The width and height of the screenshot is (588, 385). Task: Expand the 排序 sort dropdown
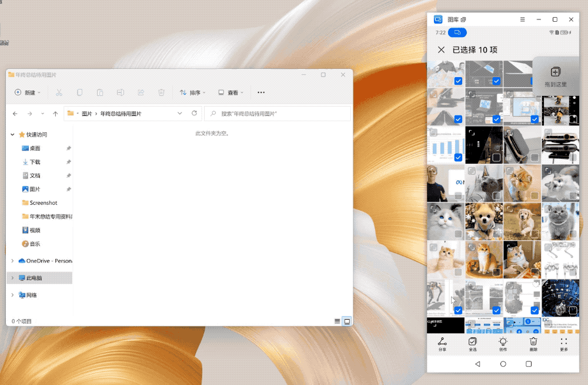tap(193, 92)
